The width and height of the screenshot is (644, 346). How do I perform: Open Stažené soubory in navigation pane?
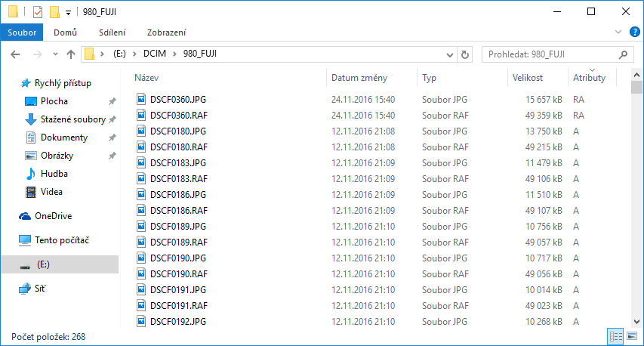pos(73,119)
